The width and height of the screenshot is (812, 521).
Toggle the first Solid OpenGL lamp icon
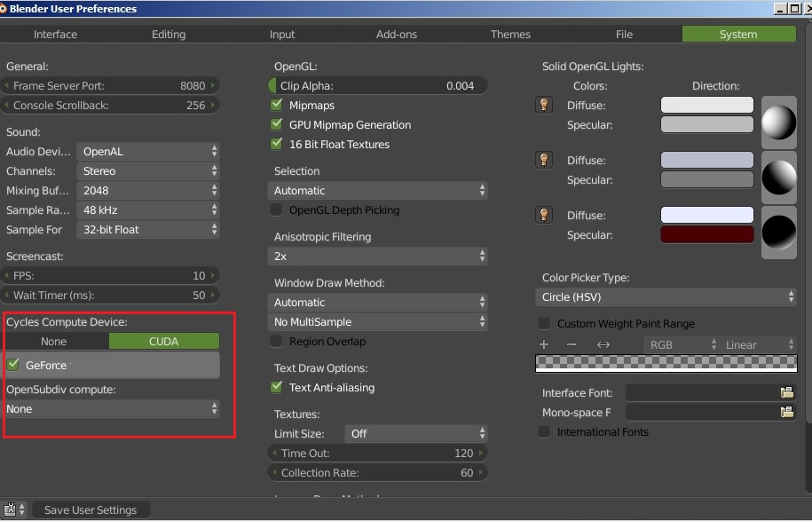click(544, 105)
